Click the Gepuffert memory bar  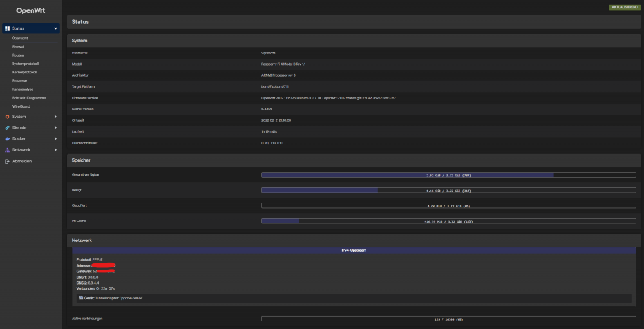[448, 206]
